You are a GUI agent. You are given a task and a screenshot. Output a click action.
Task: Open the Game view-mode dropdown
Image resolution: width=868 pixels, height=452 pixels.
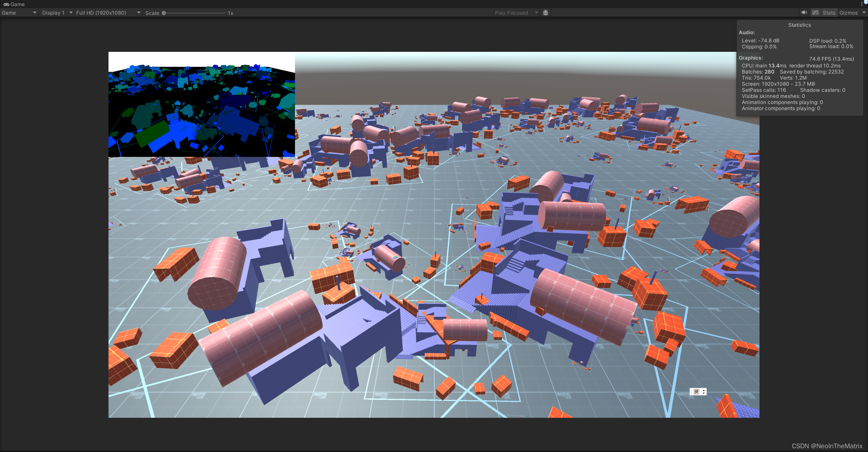point(19,13)
